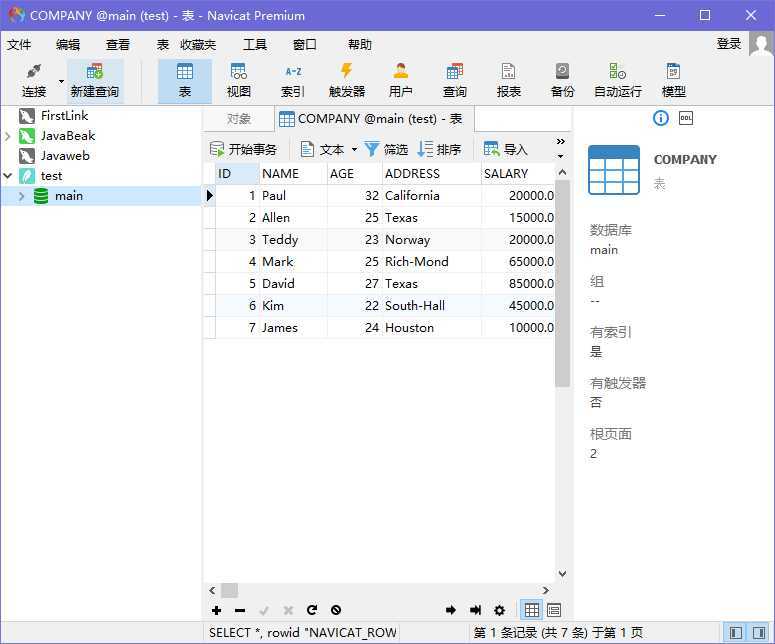The height and width of the screenshot is (644, 775).
Task: Open the Help (帮助) menu
Action: (x=360, y=44)
